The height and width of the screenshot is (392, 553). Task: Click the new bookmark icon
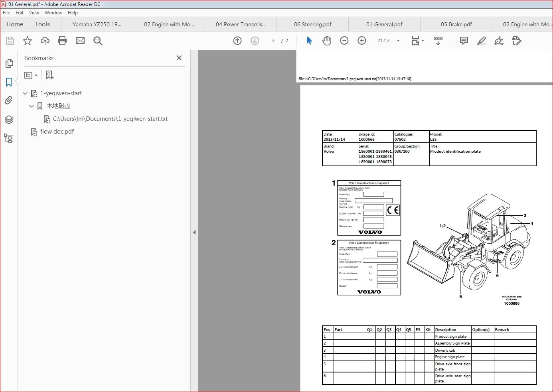(49, 75)
